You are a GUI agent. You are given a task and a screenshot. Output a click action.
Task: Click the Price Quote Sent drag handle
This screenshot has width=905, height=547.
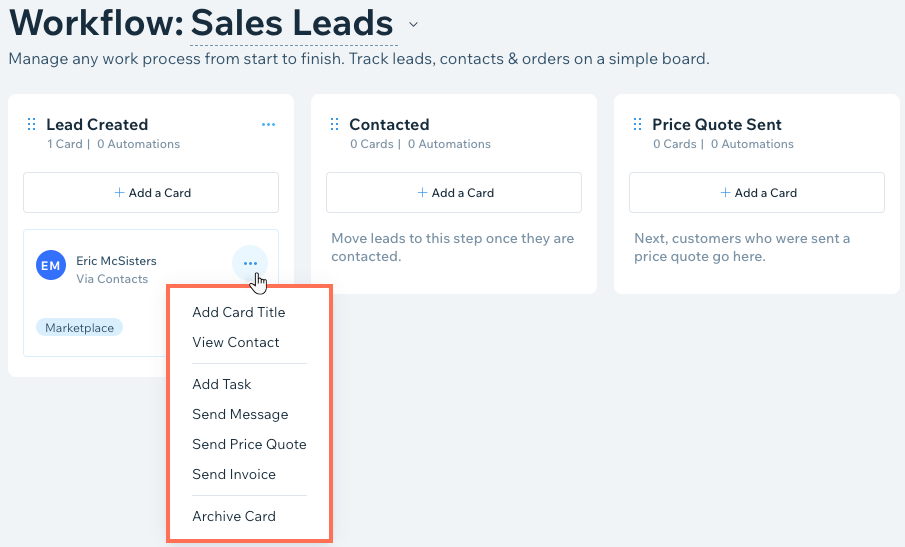[x=638, y=124]
